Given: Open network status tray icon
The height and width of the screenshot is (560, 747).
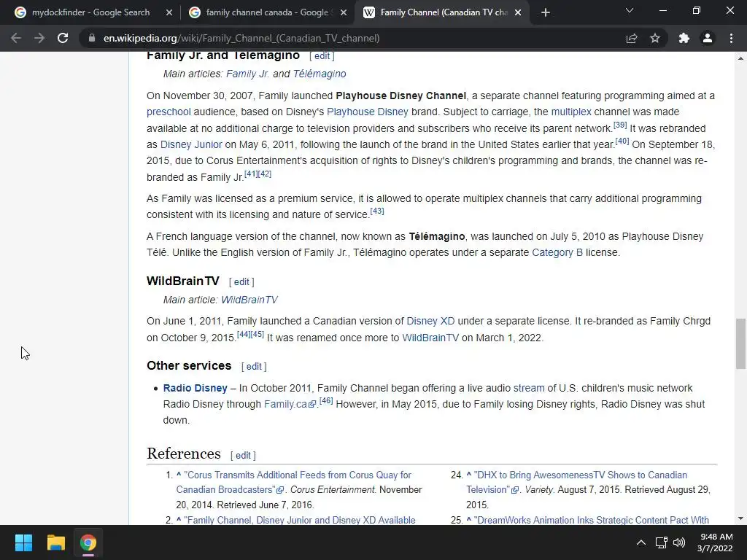Looking at the screenshot, I should tap(661, 542).
